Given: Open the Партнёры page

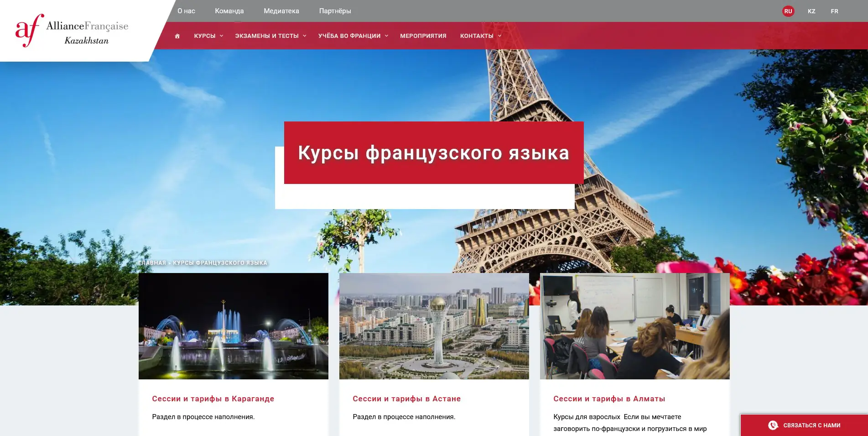Looking at the screenshot, I should (335, 11).
